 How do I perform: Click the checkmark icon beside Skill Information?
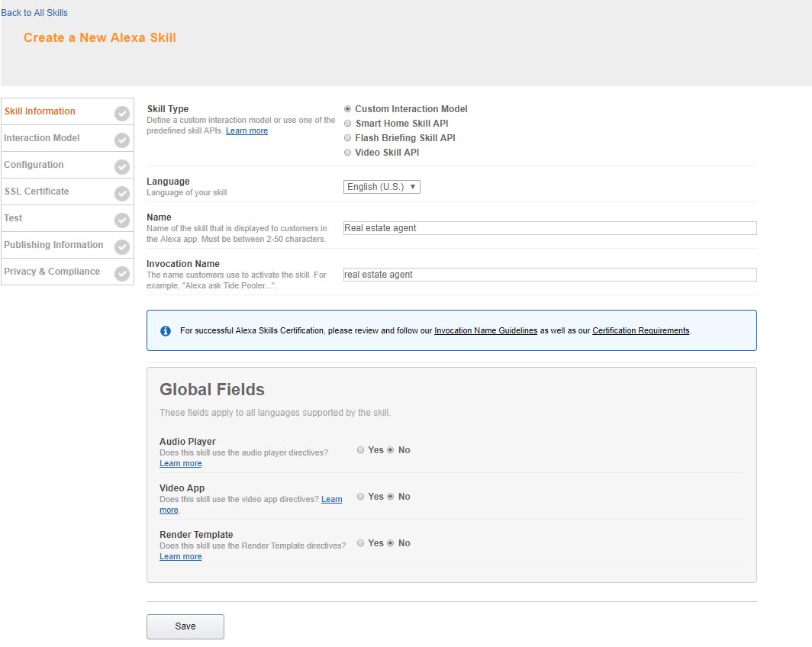(x=122, y=114)
